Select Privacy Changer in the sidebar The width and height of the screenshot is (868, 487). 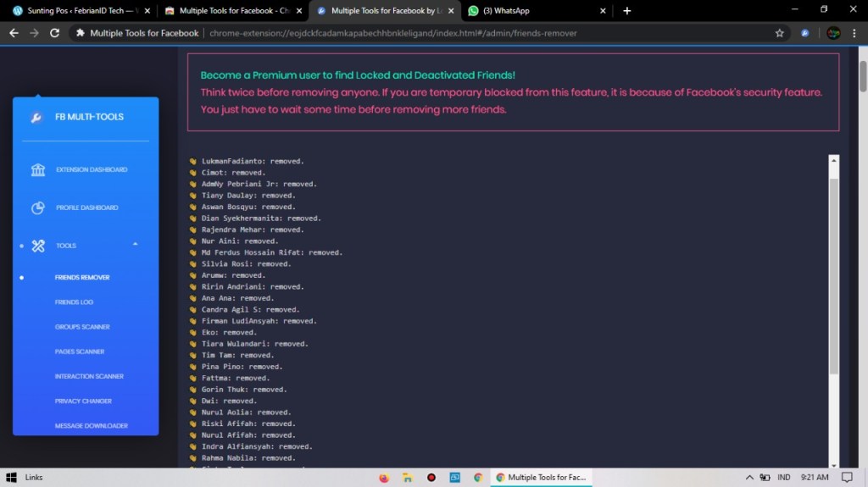pyautogui.click(x=83, y=401)
